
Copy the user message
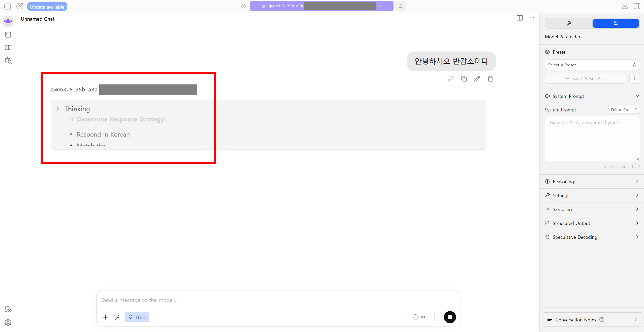464,79
